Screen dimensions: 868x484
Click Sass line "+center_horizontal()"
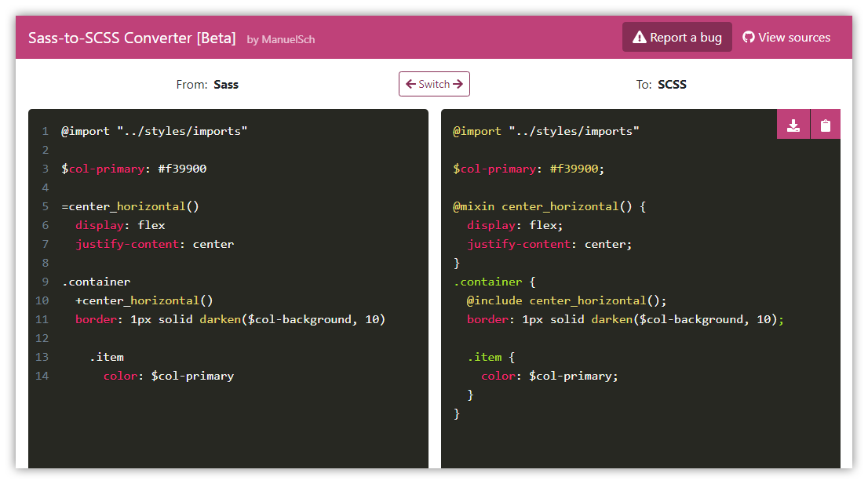(144, 300)
